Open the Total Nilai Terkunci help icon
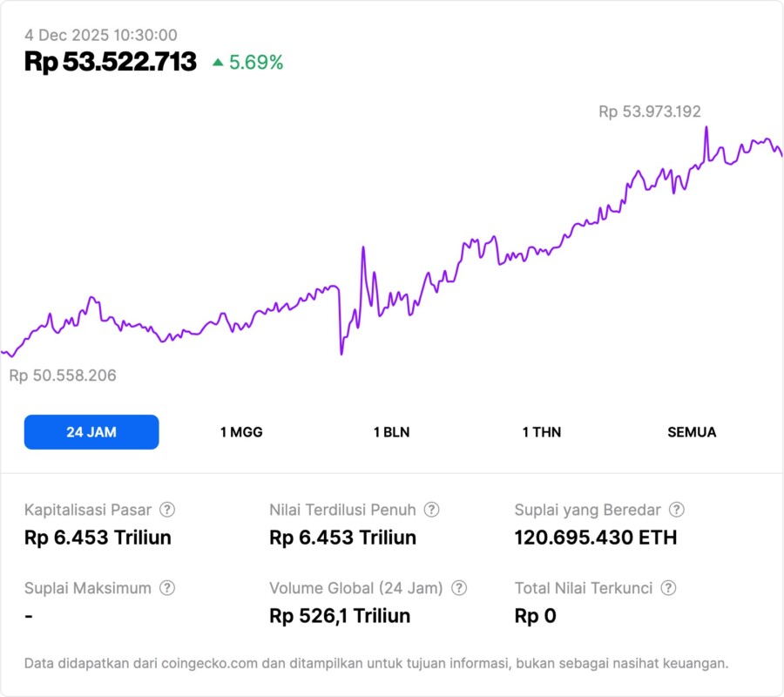784x697 pixels. 668,588
